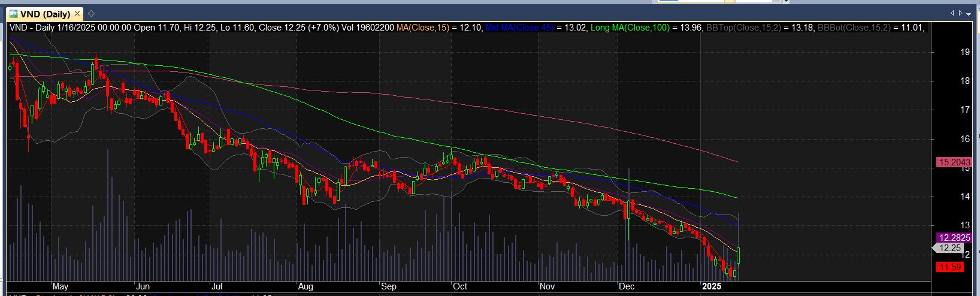
Task: Click the BBBot(Close,15,2) label
Action: (855, 28)
